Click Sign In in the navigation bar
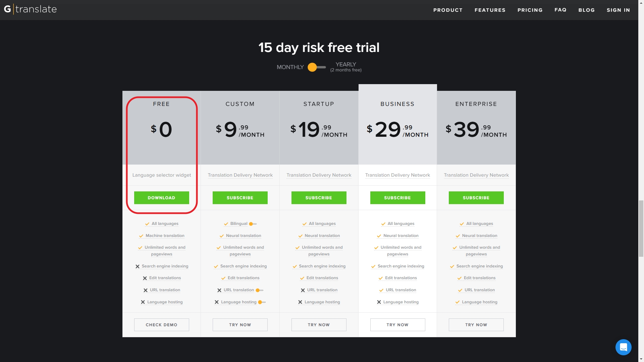The width and height of the screenshot is (644, 362). click(618, 10)
